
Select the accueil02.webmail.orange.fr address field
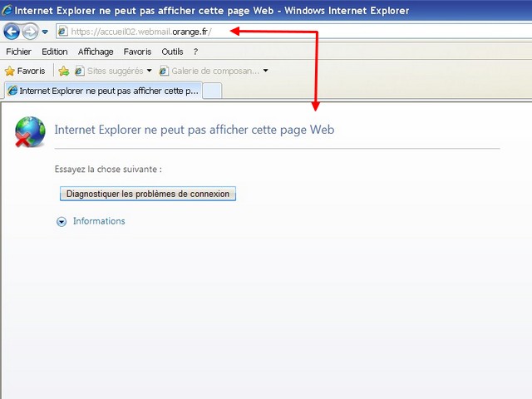tap(293, 32)
